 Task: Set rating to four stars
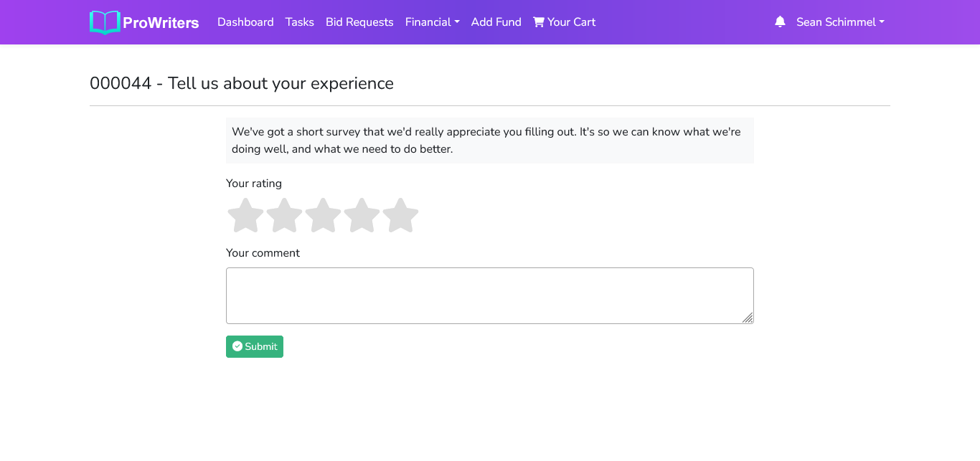point(362,216)
